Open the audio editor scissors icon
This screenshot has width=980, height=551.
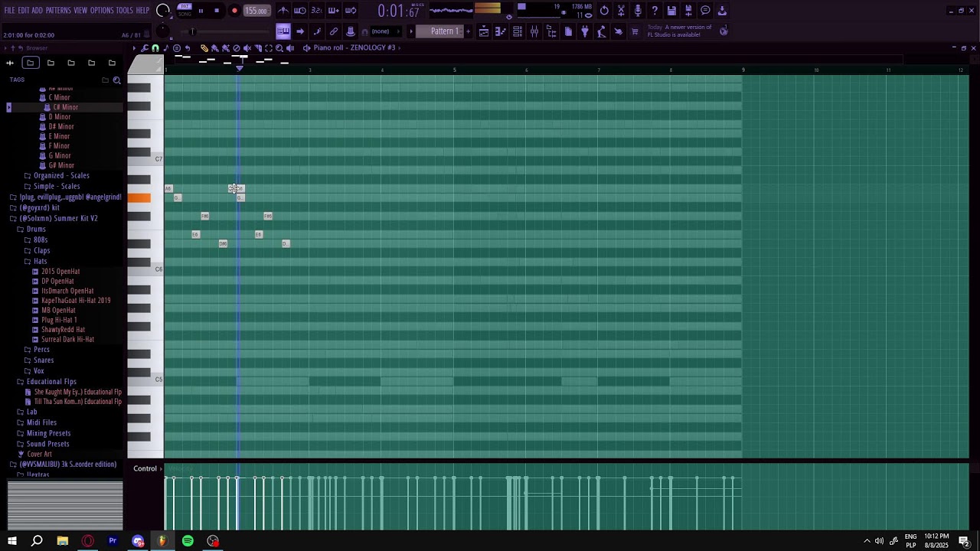621,11
